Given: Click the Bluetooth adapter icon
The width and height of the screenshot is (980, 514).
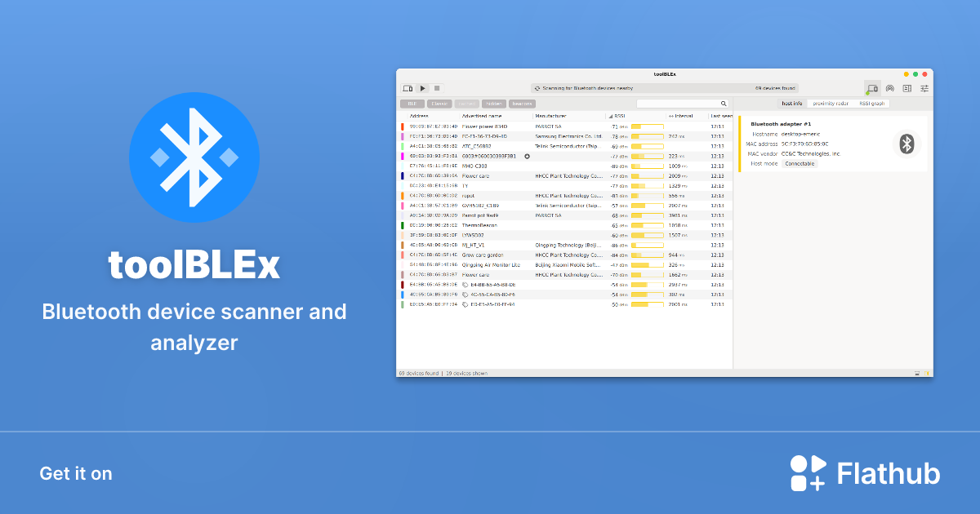Looking at the screenshot, I should 906,144.
